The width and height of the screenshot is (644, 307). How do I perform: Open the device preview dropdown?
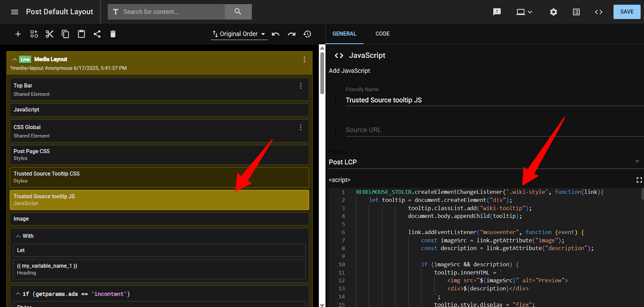tap(524, 12)
